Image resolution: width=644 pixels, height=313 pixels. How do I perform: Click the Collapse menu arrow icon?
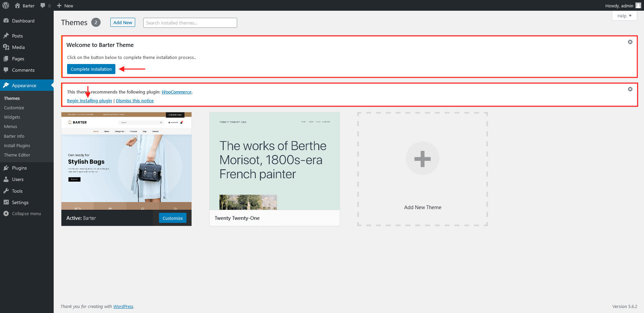coord(6,213)
